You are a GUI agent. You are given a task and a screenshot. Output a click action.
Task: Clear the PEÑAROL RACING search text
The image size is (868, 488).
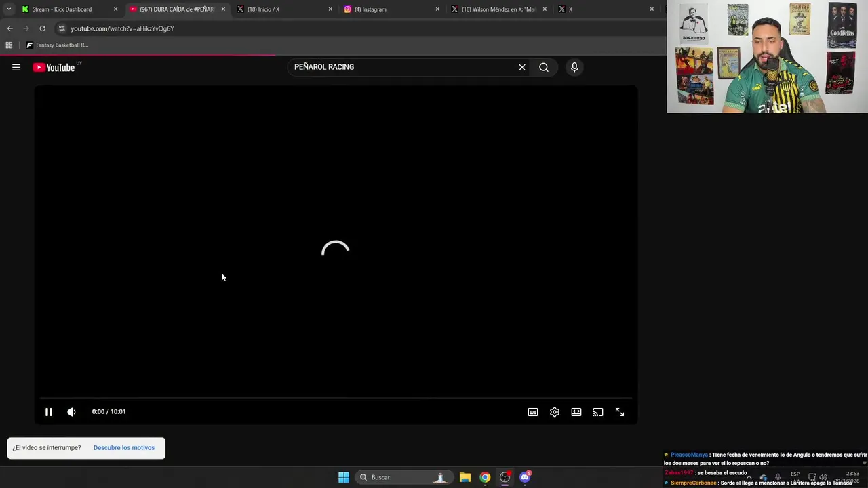(x=522, y=67)
